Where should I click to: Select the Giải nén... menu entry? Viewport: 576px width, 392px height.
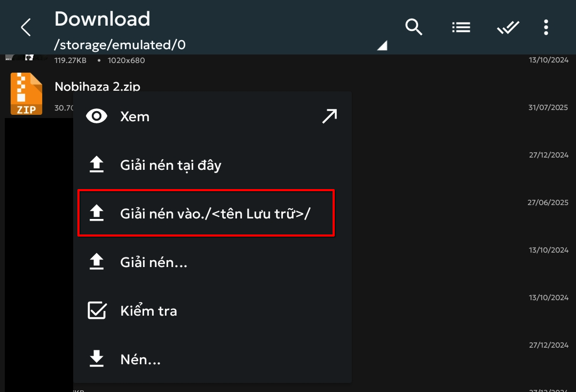[x=154, y=262]
